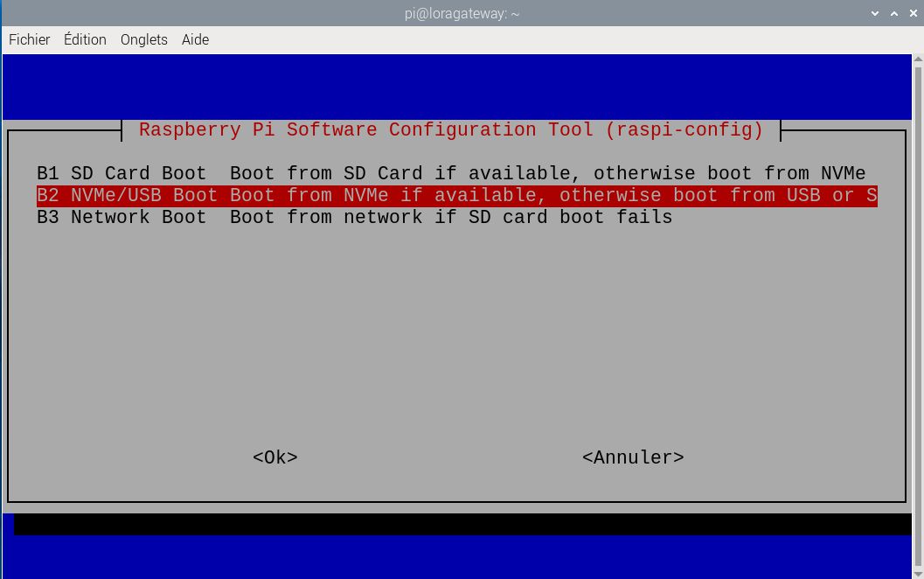This screenshot has height=579, width=924.
Task: Click the terminal close X button
Action: tap(914, 14)
